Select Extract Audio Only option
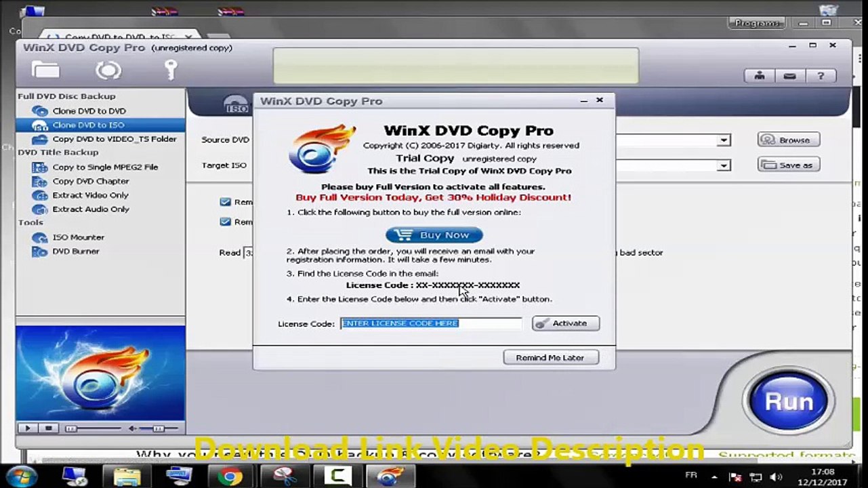Screen dimensions: 868x488 point(90,209)
